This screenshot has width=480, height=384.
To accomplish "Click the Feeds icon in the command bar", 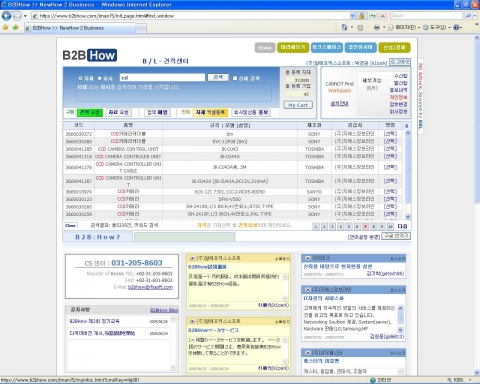I will (360, 28).
